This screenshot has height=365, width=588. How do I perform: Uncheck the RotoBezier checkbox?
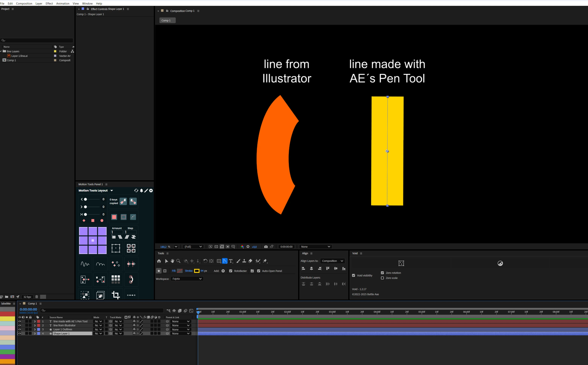click(x=231, y=271)
